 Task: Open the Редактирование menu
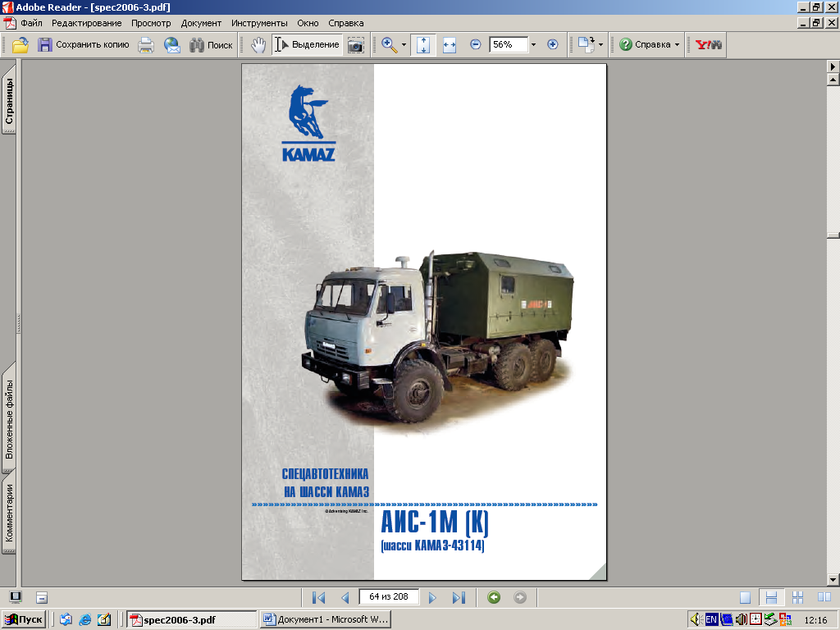86,23
